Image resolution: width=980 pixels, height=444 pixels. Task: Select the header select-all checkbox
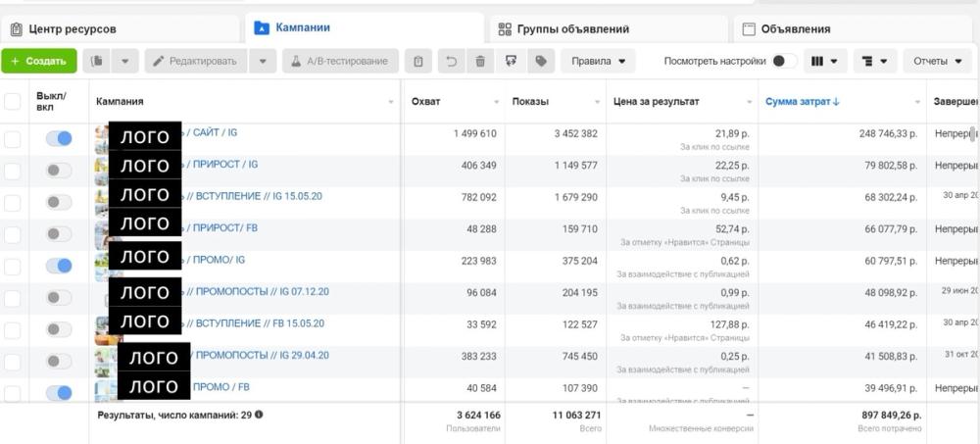[13, 101]
